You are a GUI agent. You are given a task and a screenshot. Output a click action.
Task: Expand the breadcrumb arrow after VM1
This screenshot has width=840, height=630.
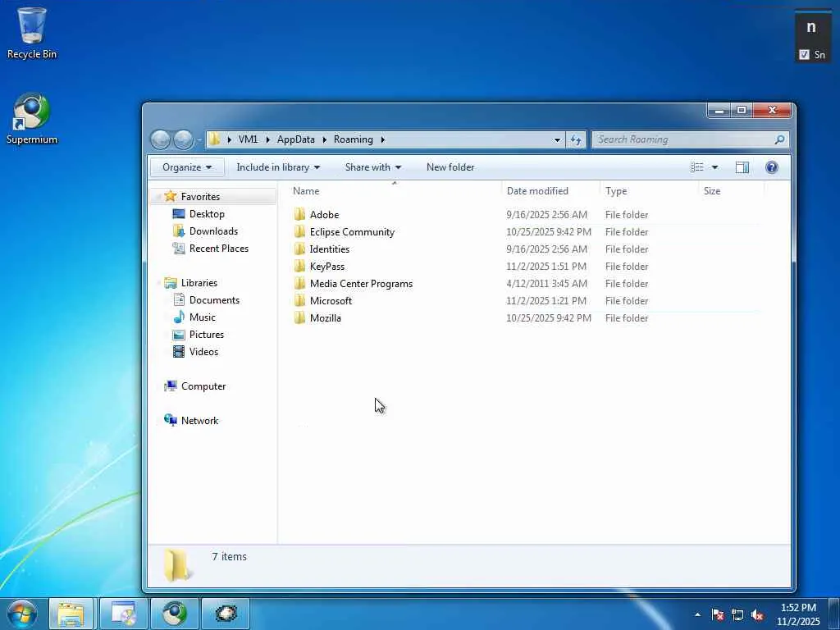pos(267,139)
